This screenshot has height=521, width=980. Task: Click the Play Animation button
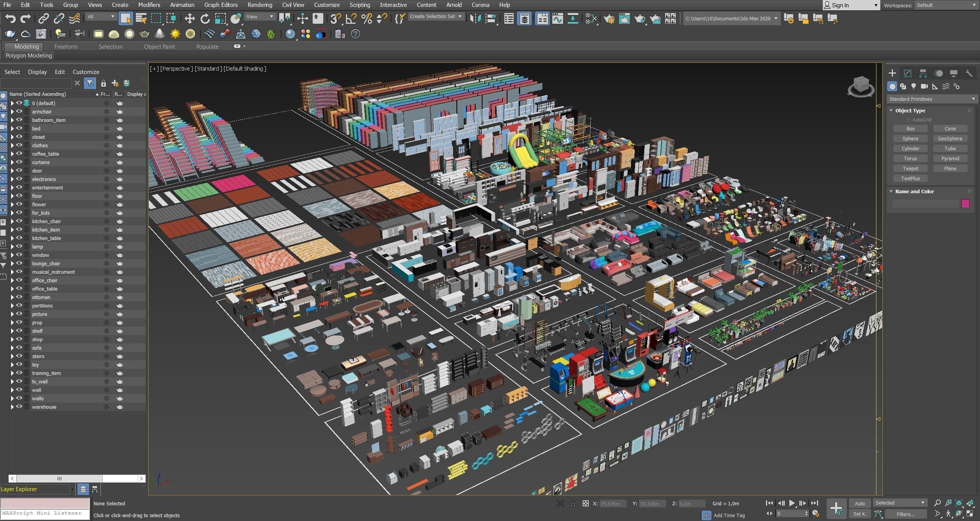pos(792,503)
